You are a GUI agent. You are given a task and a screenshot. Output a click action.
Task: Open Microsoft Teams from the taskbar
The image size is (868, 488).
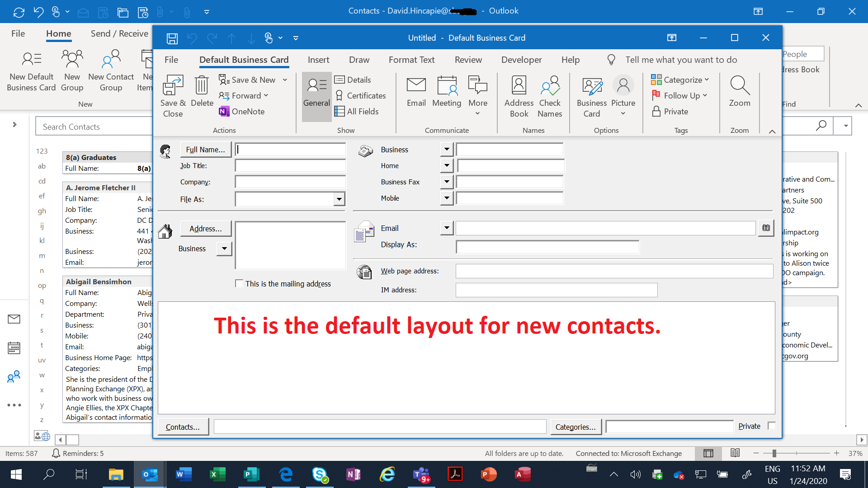[421, 474]
